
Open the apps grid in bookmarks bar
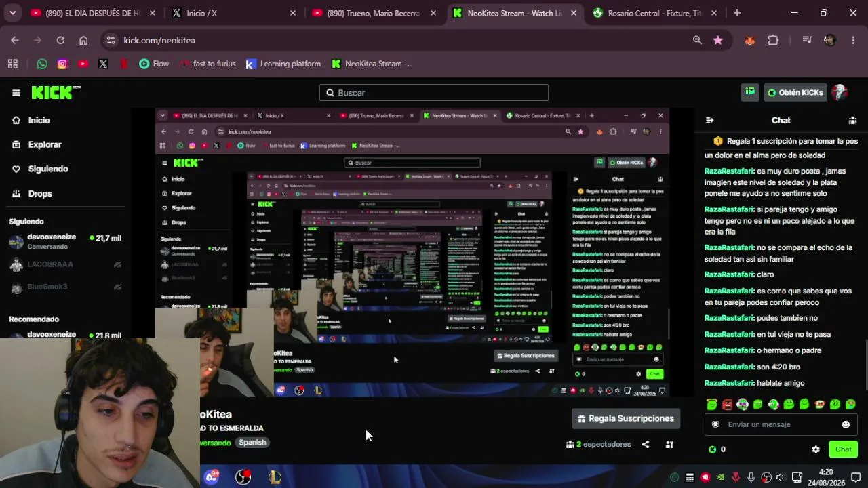13,64
